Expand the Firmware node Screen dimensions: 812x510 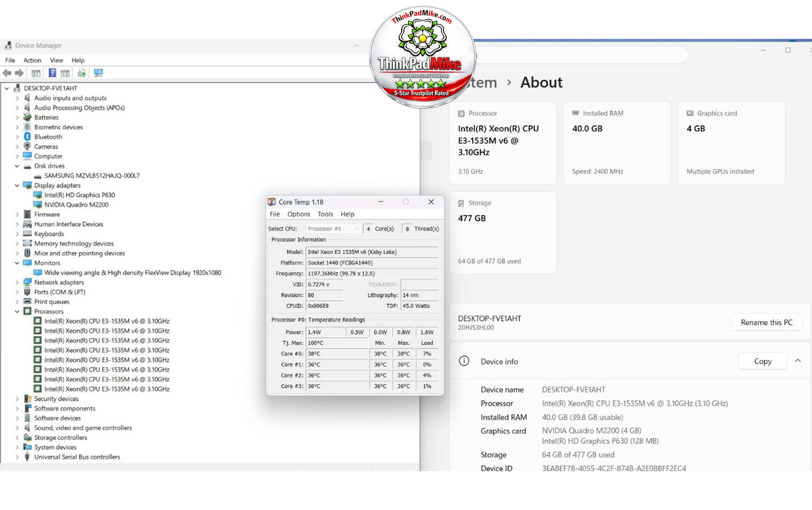click(x=17, y=215)
